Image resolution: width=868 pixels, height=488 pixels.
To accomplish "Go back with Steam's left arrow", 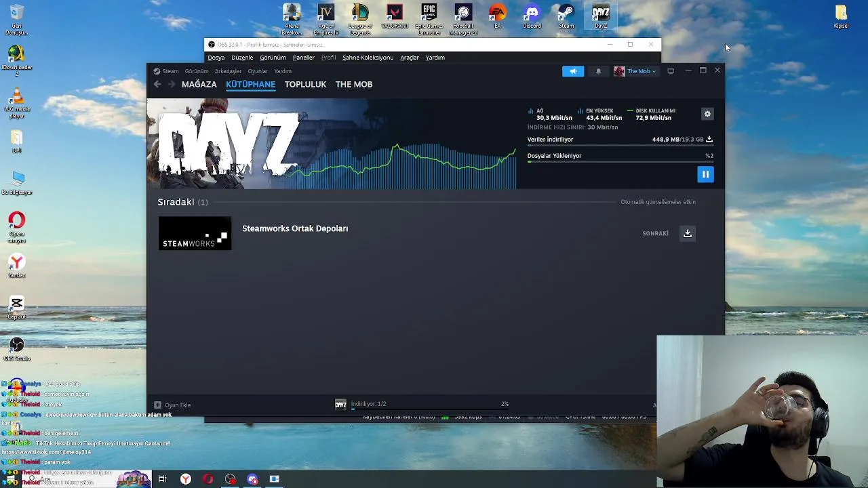I will [157, 84].
